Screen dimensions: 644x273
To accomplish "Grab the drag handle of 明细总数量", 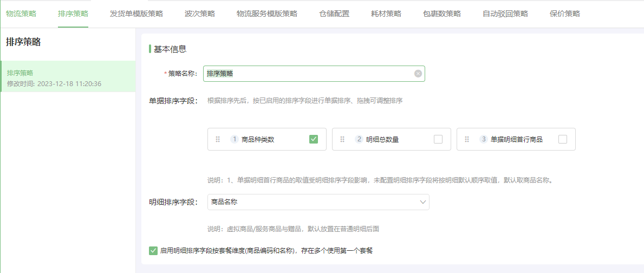I will tap(342, 139).
